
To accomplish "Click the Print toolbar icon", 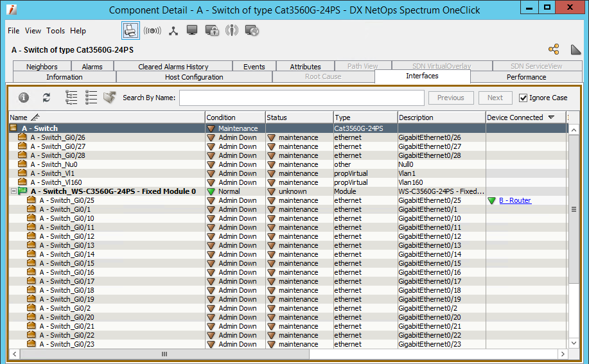I will click(130, 31).
